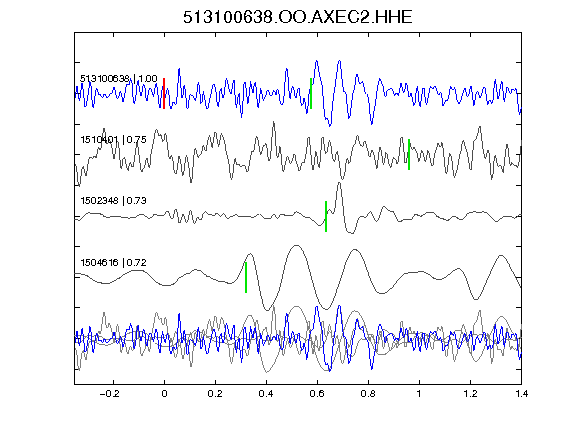Click x-axis tick label 1.2
The image size is (576, 432).
[x=470, y=394]
